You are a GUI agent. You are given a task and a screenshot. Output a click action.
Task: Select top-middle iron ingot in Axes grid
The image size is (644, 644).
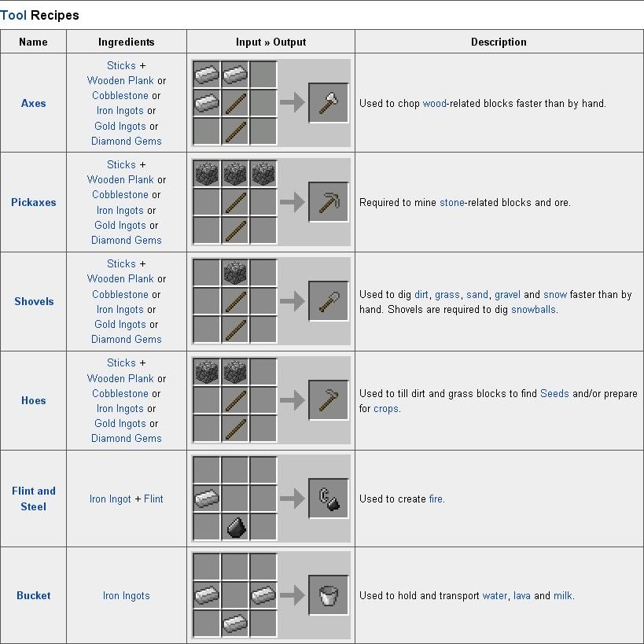pos(235,75)
